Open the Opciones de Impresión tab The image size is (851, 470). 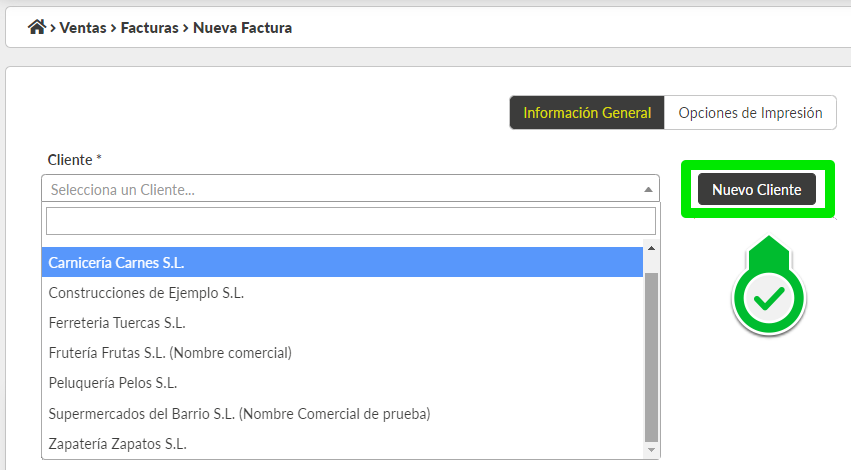point(750,113)
